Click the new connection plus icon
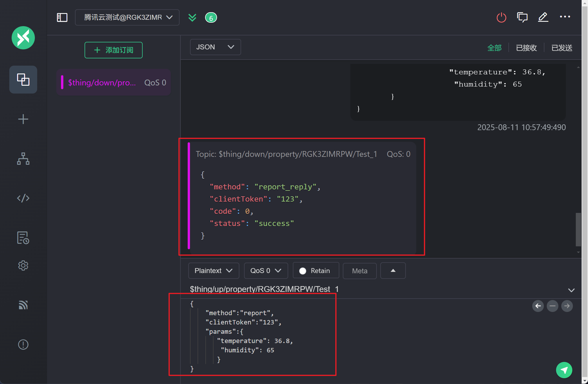 coord(23,119)
